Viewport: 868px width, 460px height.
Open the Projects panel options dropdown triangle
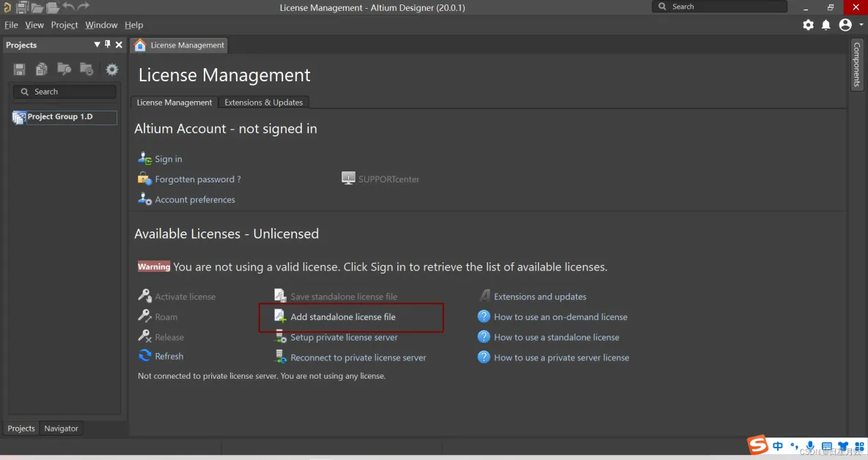(97, 44)
